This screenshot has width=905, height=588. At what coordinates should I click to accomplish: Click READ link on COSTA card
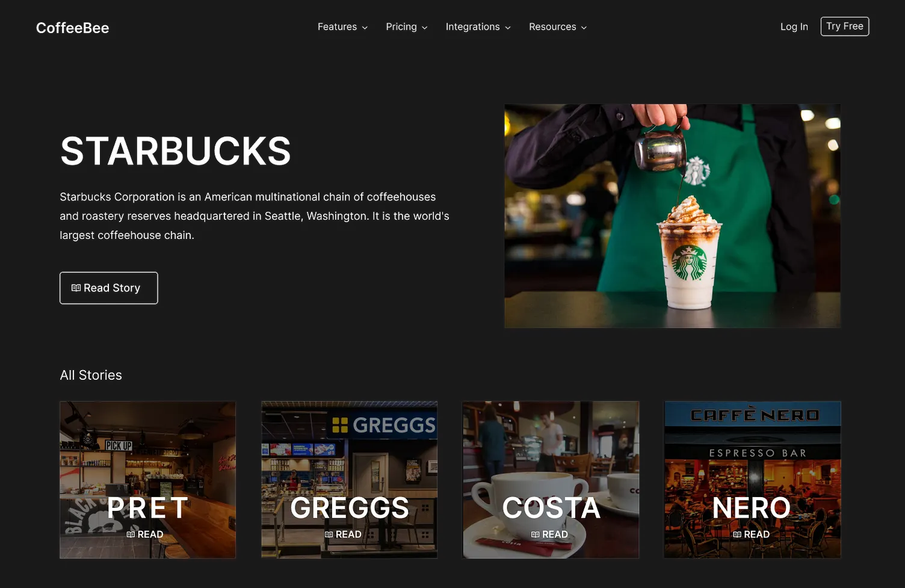[x=549, y=534]
